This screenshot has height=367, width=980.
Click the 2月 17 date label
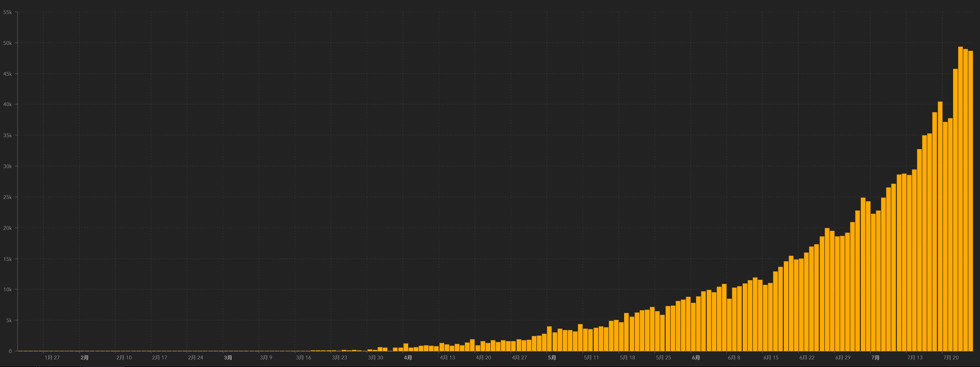click(160, 358)
